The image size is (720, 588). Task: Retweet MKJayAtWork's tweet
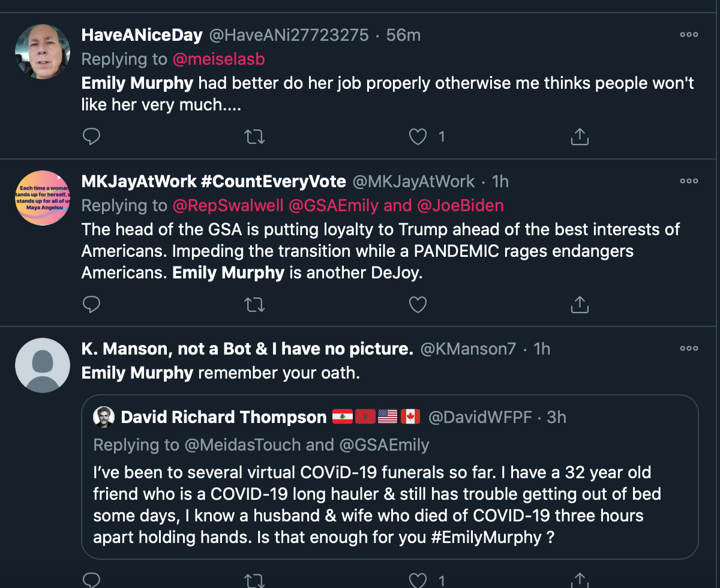coord(255,304)
